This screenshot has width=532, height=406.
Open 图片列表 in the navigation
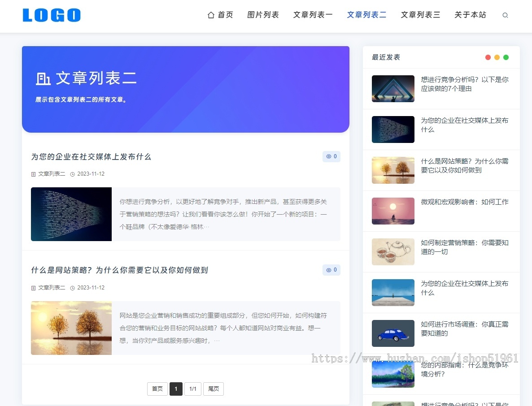pyautogui.click(x=263, y=15)
